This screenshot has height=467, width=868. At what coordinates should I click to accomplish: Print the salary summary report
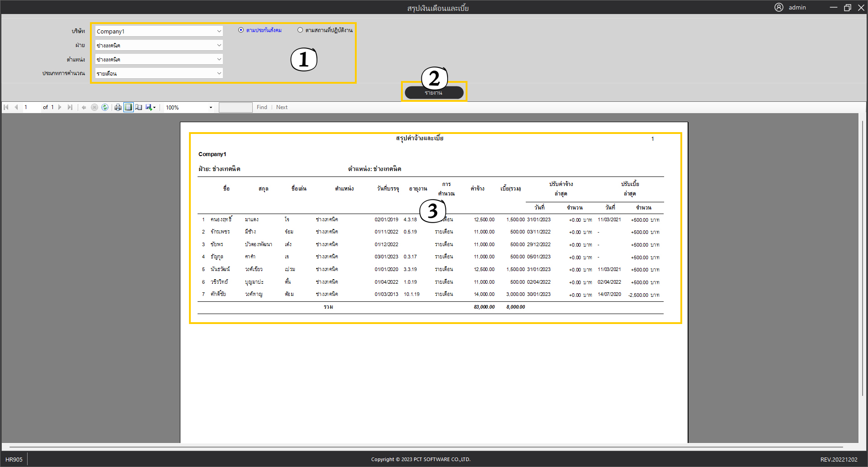[118, 107]
